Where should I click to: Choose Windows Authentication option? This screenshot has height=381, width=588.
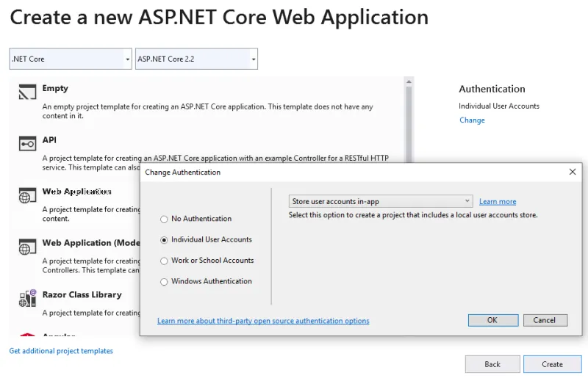pyautogui.click(x=164, y=282)
